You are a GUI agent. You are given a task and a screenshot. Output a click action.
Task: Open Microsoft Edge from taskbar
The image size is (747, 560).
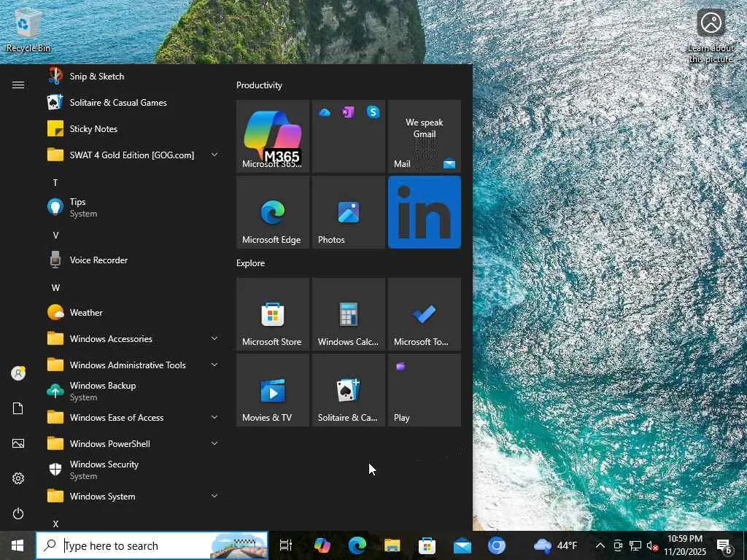[x=357, y=545]
